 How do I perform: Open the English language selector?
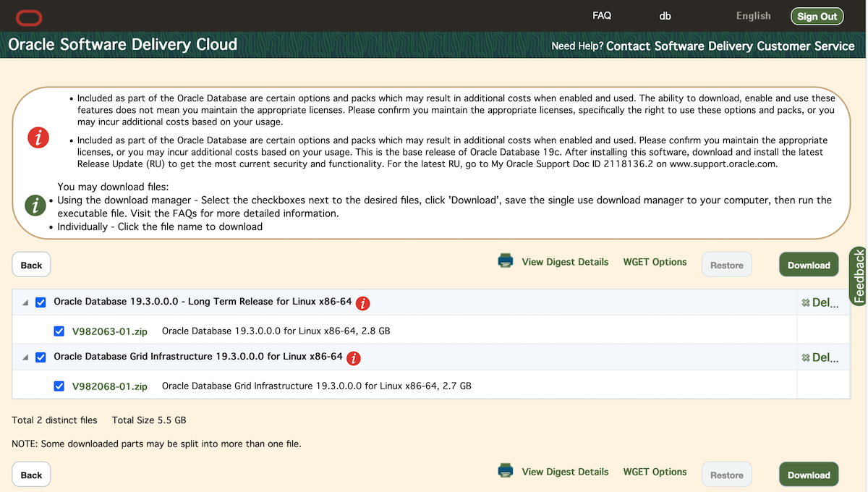click(754, 15)
